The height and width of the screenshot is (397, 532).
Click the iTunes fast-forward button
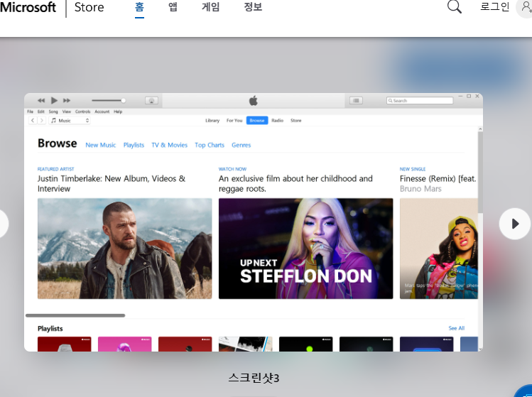tap(67, 100)
